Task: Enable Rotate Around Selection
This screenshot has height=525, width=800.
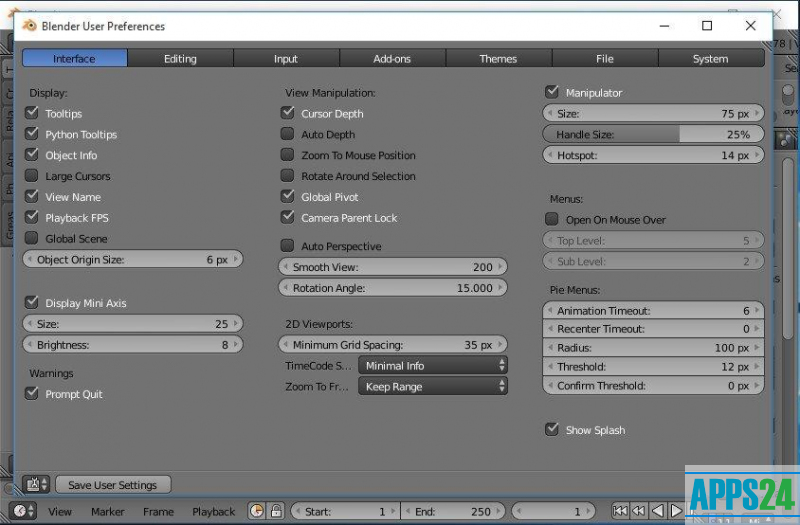Action: tap(288, 176)
